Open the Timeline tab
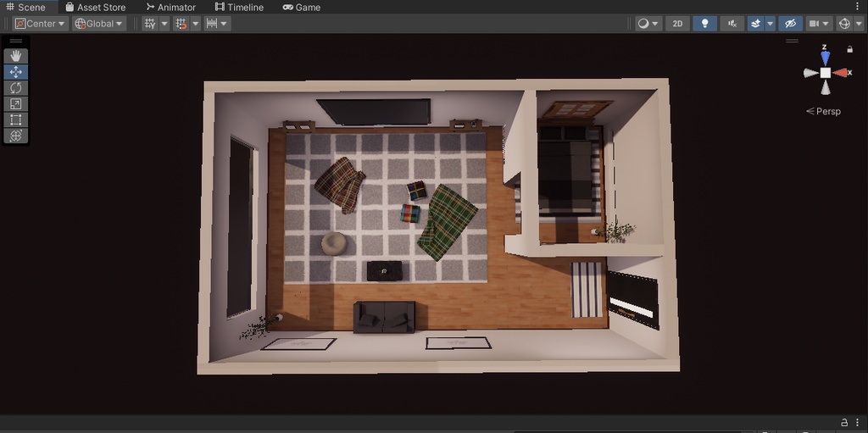 (x=239, y=7)
